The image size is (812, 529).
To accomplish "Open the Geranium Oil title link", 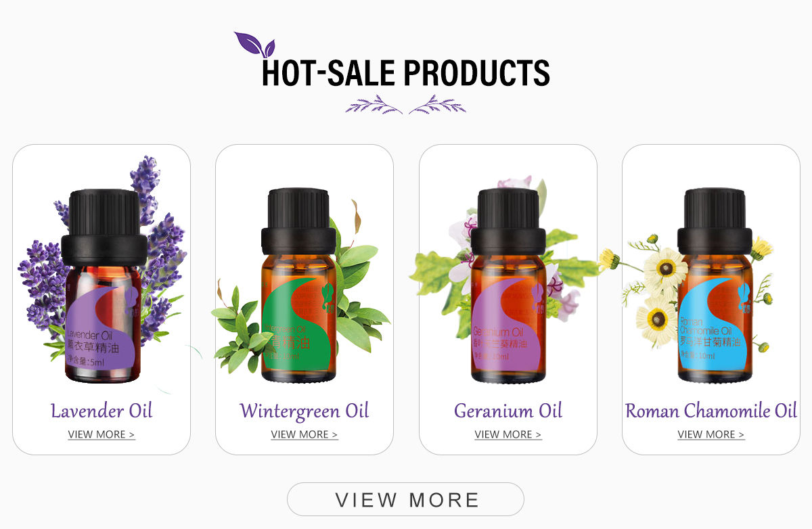I will click(x=508, y=411).
